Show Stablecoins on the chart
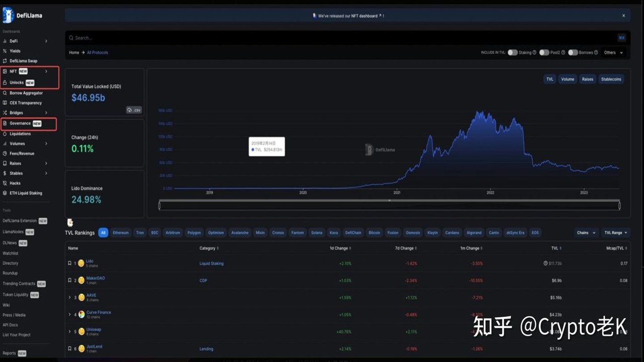 coord(611,79)
